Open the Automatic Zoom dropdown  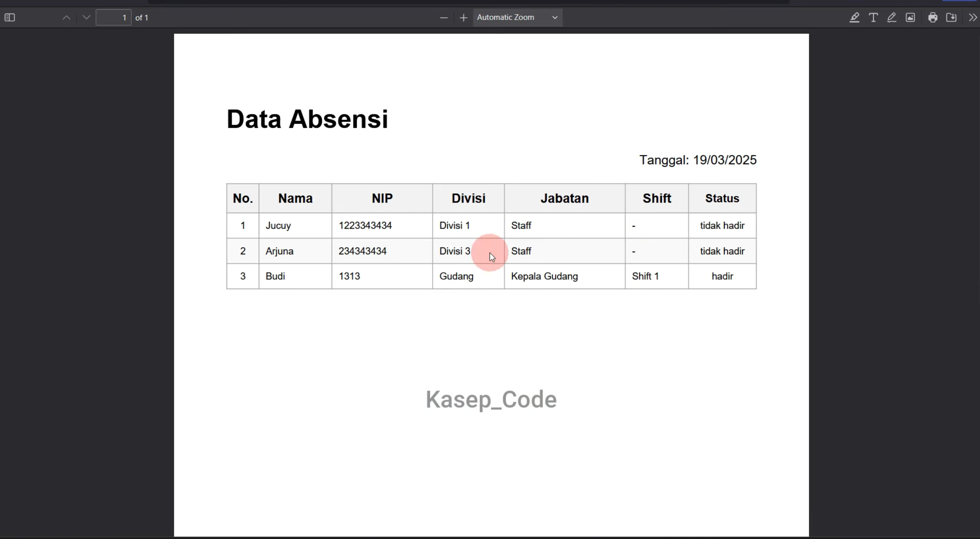click(x=518, y=18)
